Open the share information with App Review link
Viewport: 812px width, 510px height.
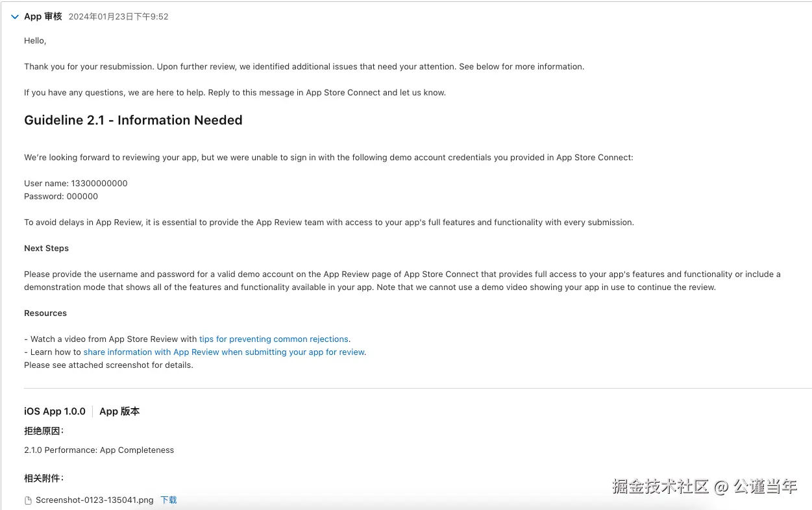pos(224,352)
